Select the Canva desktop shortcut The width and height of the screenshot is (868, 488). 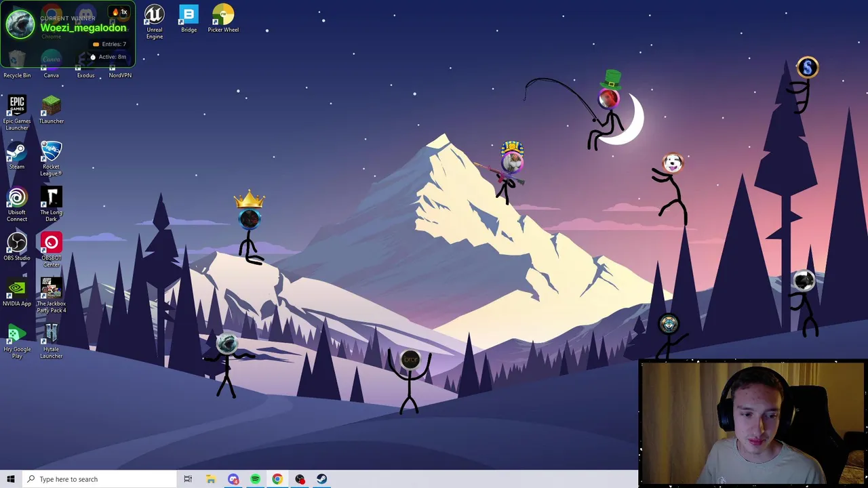52,64
